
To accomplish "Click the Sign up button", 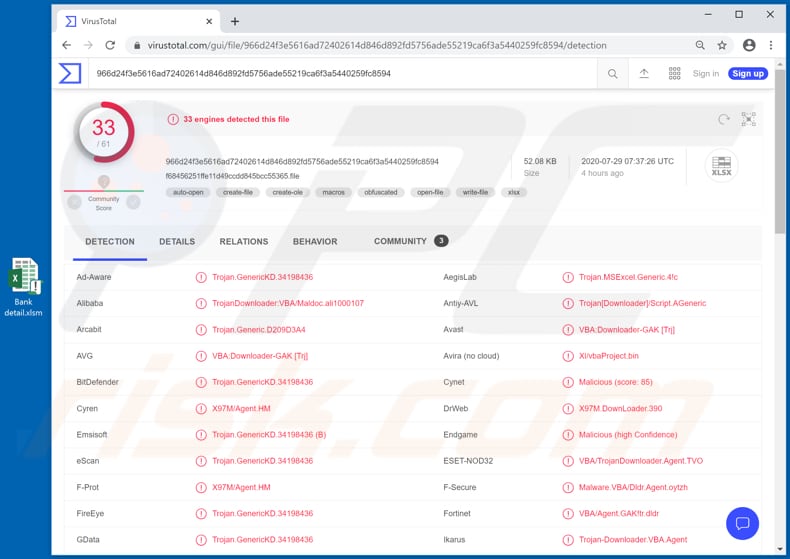I will point(748,74).
